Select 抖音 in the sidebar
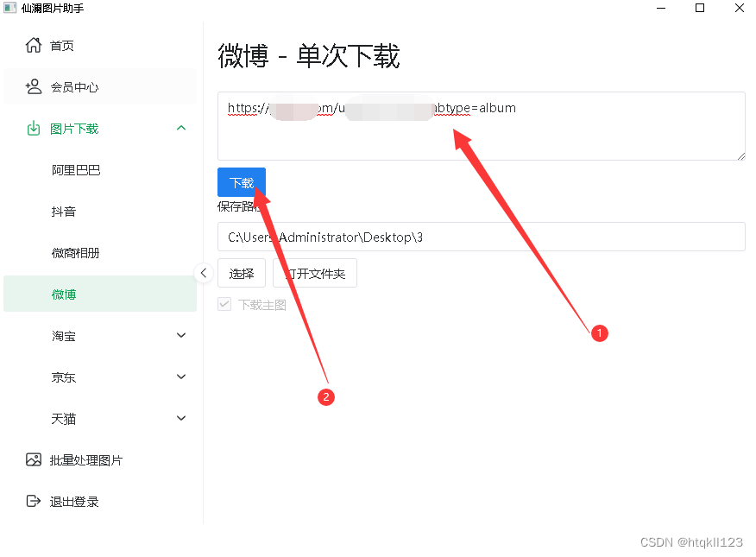 tap(100, 212)
